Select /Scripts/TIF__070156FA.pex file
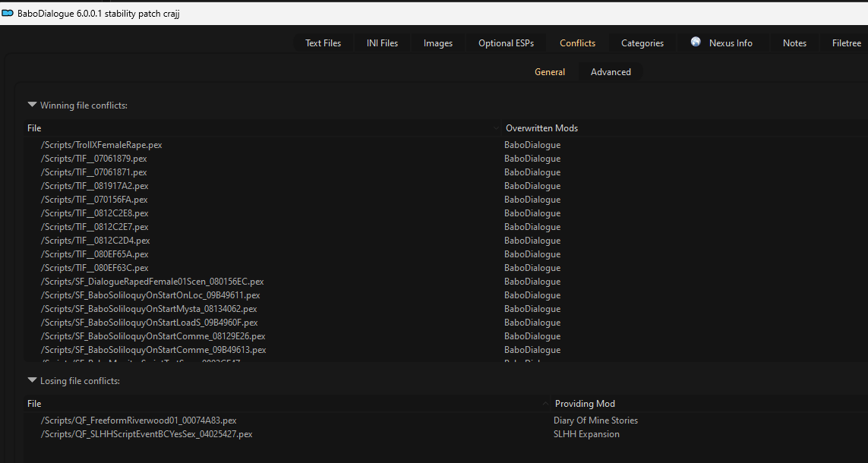The width and height of the screenshot is (868, 463). (x=94, y=199)
